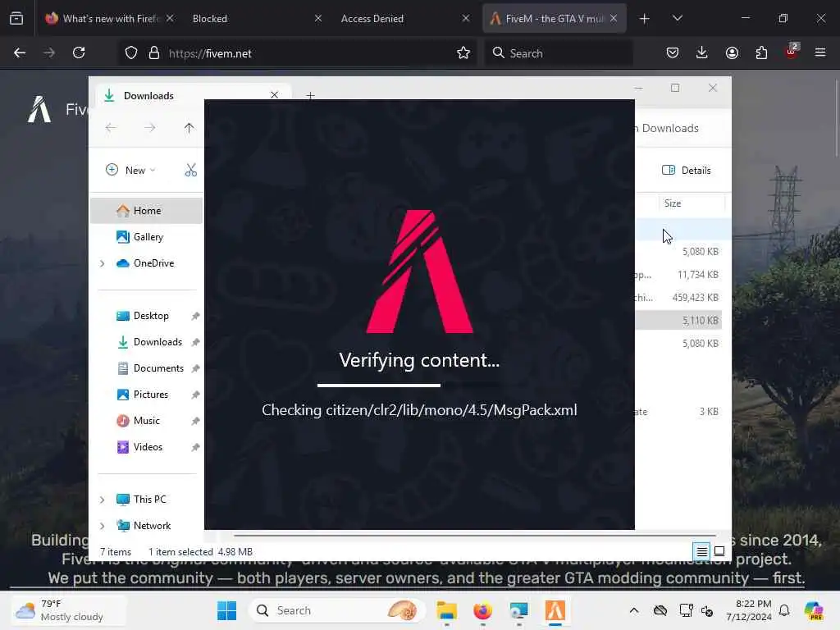
Task: Open pinned Videos folder
Action: [148, 447]
